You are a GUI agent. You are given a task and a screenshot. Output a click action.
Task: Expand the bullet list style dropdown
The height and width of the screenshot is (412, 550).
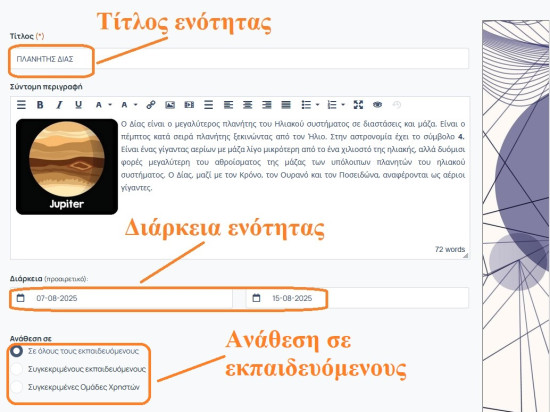pyautogui.click(x=317, y=104)
